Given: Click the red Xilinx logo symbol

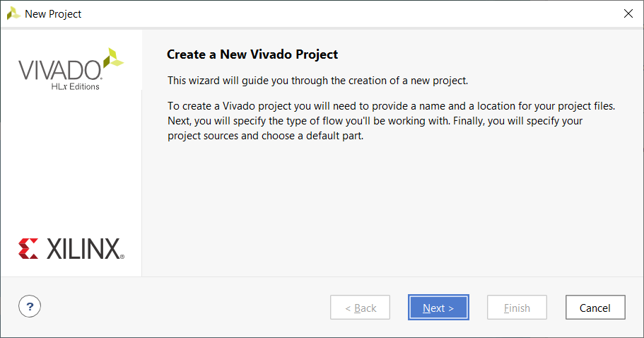Looking at the screenshot, I should tap(28, 248).
